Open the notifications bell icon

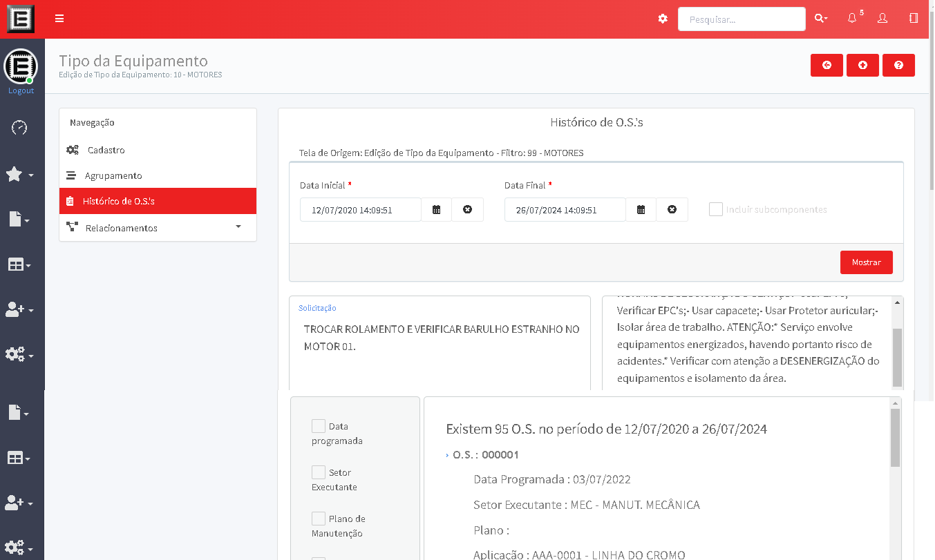852,19
